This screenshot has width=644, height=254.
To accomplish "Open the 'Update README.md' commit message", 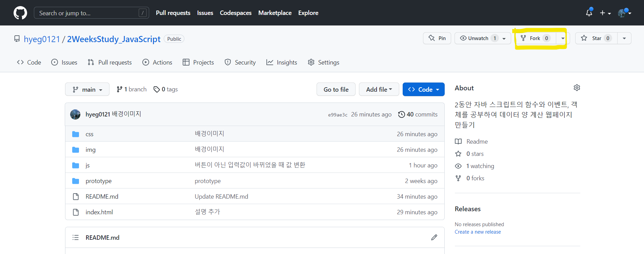I will pos(221,197).
